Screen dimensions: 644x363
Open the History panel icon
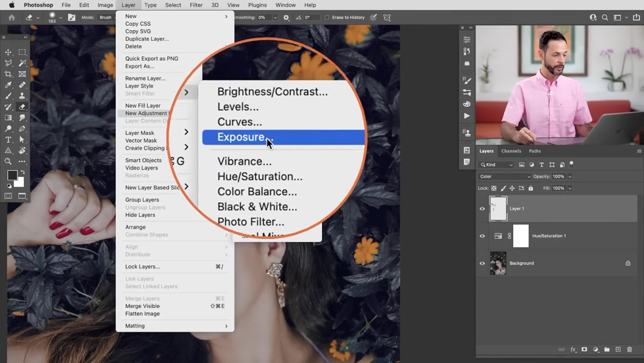click(x=467, y=52)
